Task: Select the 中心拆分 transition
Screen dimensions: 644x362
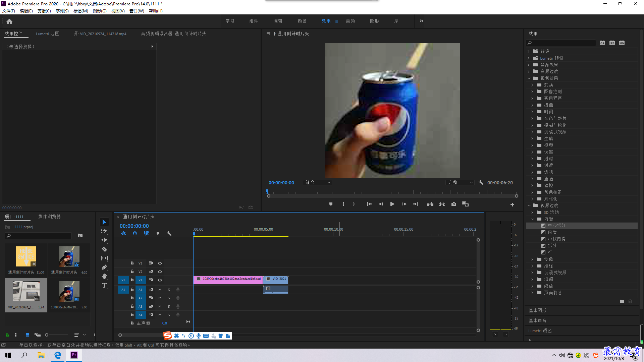Action: (x=556, y=226)
